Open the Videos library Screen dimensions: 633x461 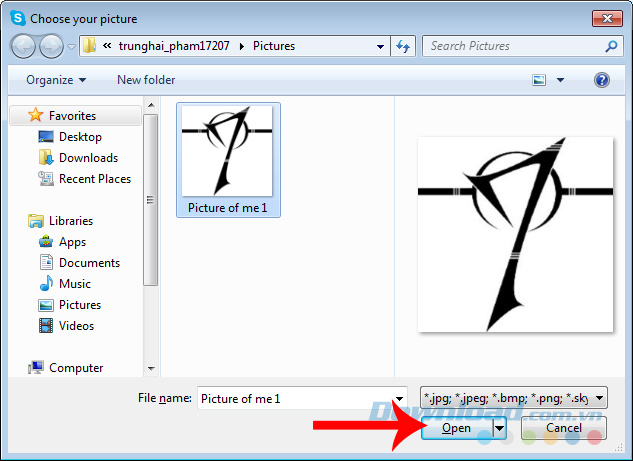[x=76, y=326]
